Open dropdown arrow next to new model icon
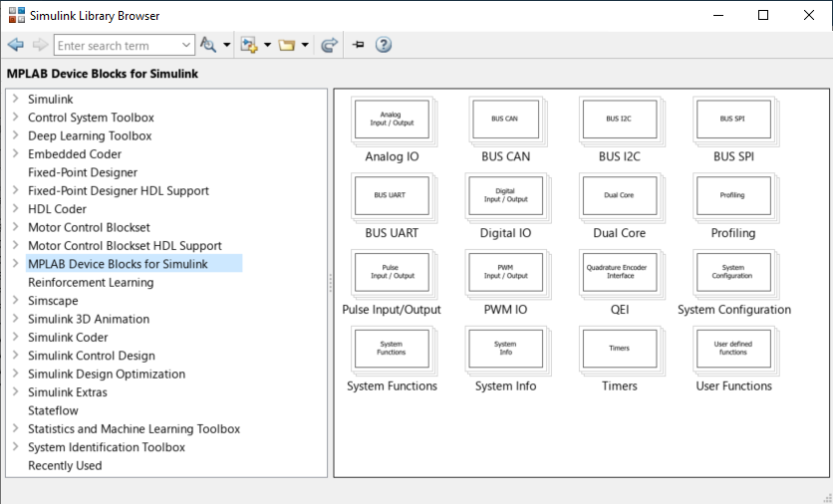The image size is (833, 504). (266, 45)
